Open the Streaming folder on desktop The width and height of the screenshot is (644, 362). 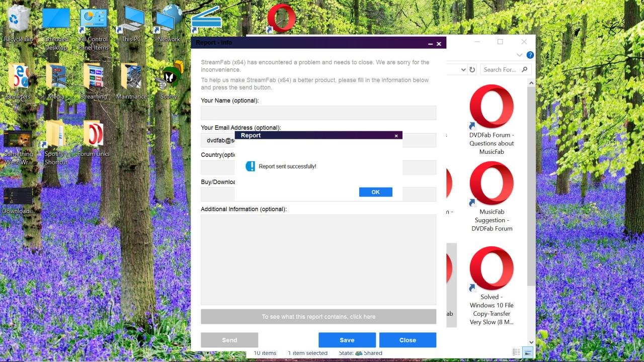tap(93, 81)
